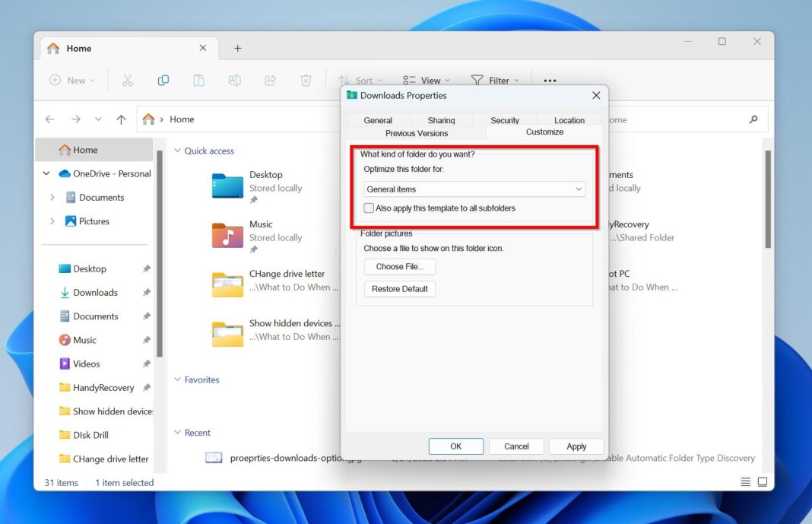The width and height of the screenshot is (812, 524).
Task: Open the Downloads folder from the sidebar
Action: (96, 292)
